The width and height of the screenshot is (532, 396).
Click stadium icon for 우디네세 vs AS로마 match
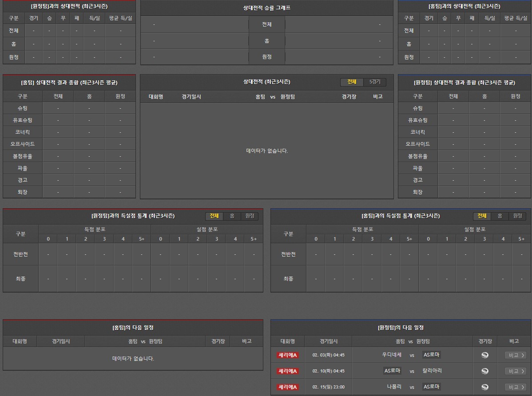(485, 355)
